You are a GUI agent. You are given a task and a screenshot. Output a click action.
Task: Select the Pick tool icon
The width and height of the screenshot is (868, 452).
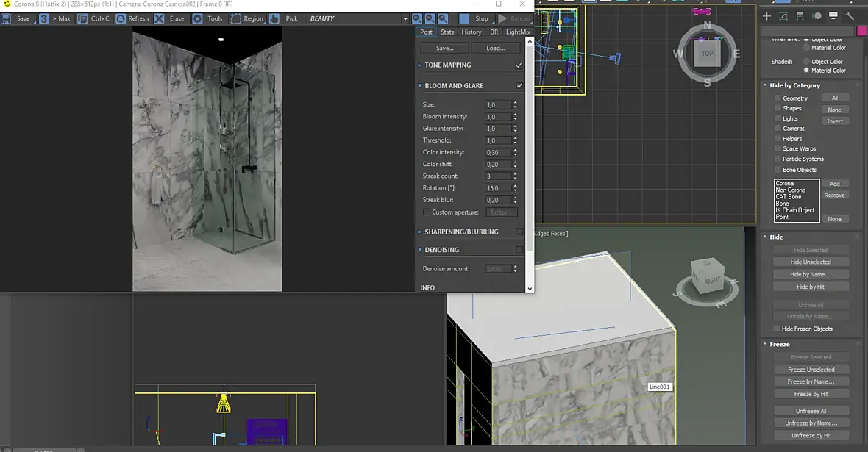(274, 18)
